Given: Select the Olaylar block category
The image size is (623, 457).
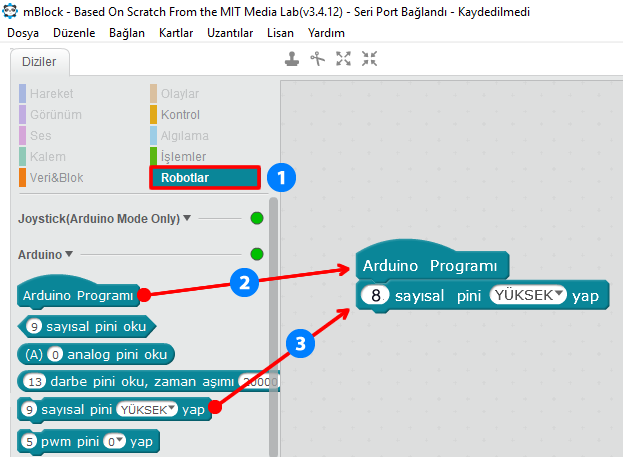Looking at the screenshot, I should pyautogui.click(x=180, y=94).
